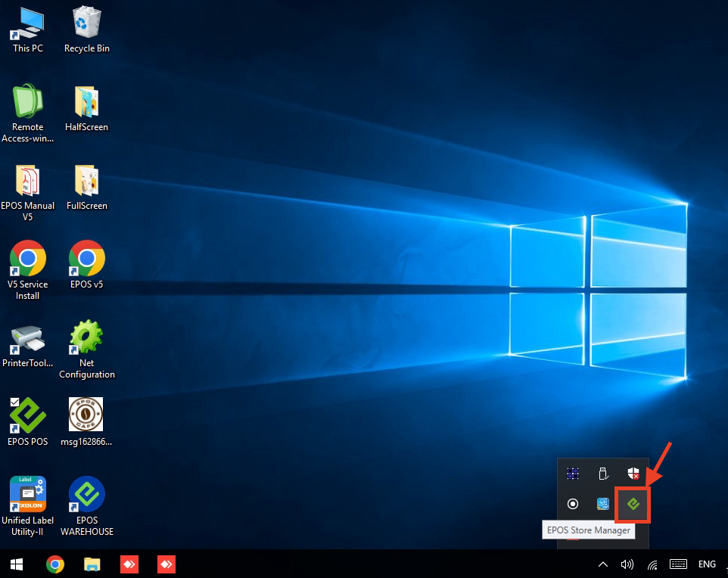Select the Remote Access desktop shortcut

tap(27, 113)
